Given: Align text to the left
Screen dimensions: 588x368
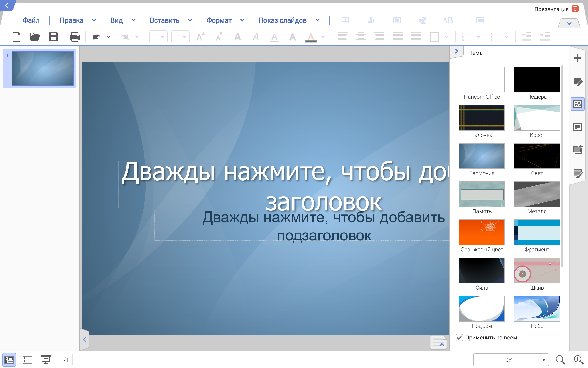Looking at the screenshot, I should (x=343, y=37).
